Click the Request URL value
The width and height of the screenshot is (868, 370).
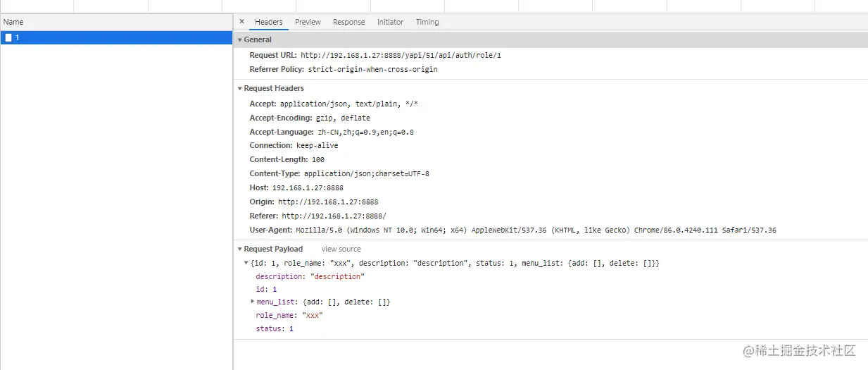pos(401,55)
